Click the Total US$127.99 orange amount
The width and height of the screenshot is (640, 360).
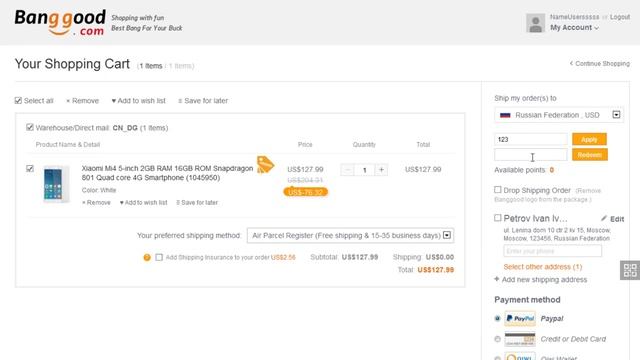coord(436,270)
